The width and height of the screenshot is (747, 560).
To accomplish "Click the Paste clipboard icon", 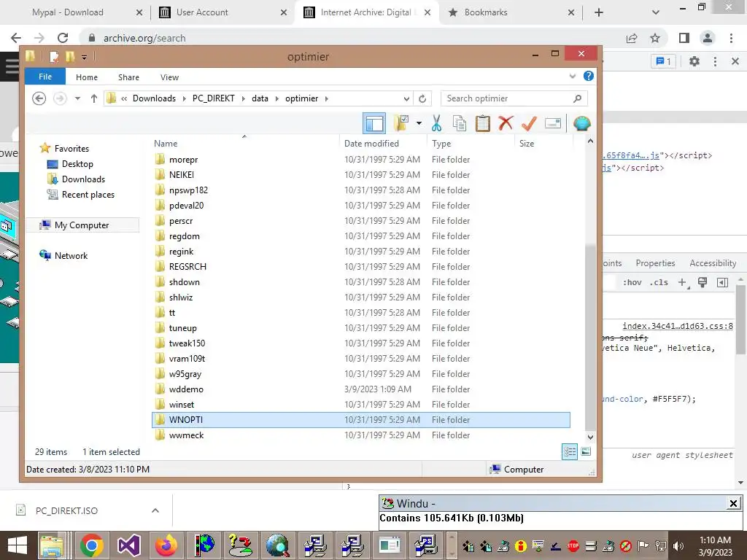I will coord(483,123).
